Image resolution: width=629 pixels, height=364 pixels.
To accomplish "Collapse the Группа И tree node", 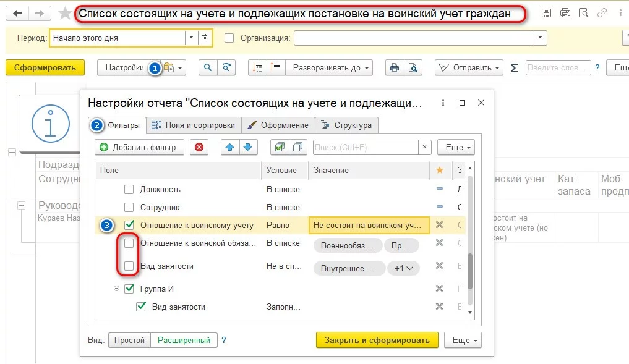I will tap(116, 288).
